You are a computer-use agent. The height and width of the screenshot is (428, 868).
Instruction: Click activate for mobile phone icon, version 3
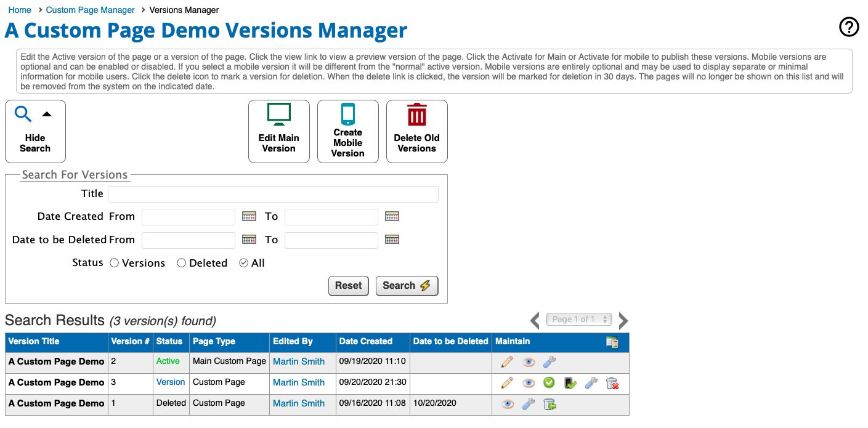pyautogui.click(x=570, y=383)
